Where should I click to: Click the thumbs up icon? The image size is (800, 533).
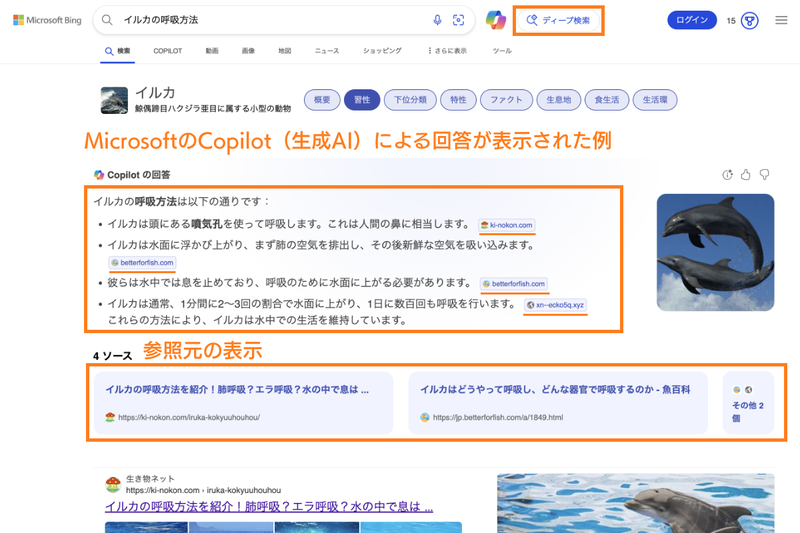coord(745,175)
